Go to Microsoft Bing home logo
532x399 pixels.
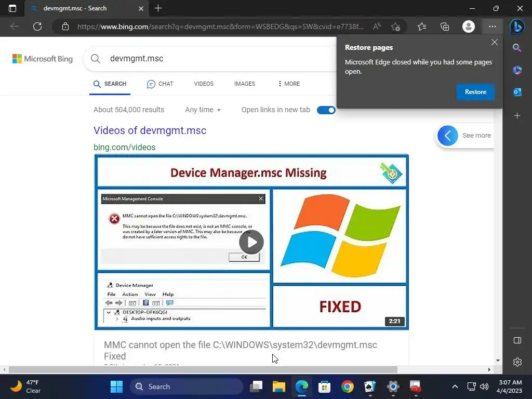coord(43,59)
